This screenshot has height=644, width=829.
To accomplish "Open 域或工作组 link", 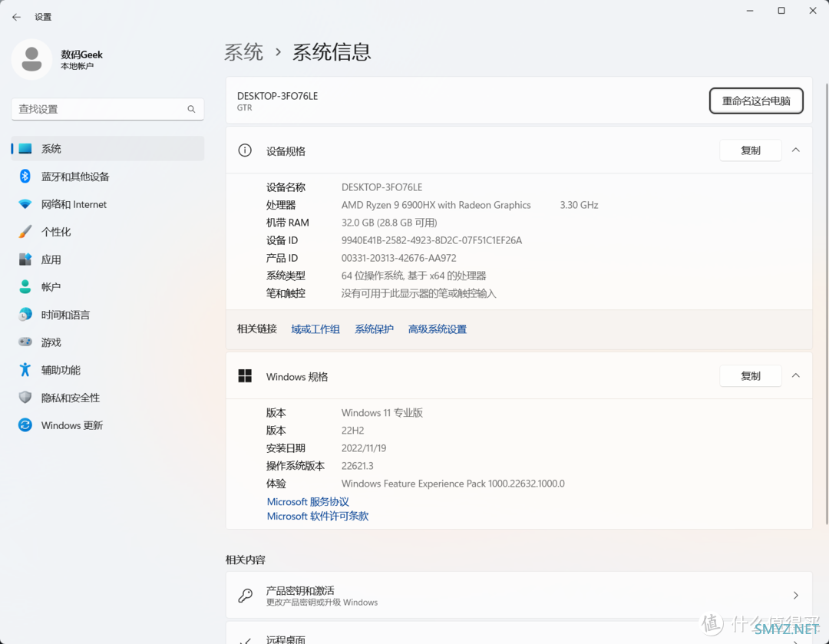I will pos(315,329).
